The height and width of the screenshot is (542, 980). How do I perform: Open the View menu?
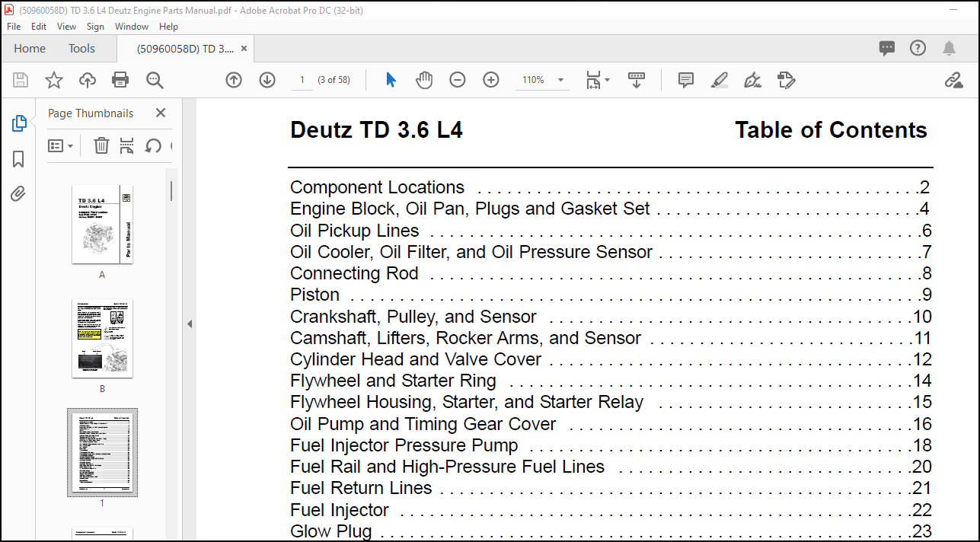point(67,26)
